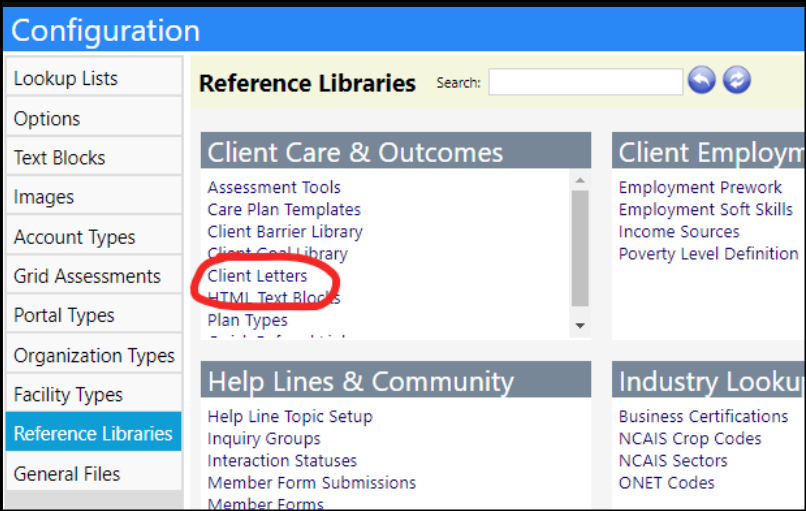The height and width of the screenshot is (511, 806).
Task: Click the list scrollbar down arrow
Action: coord(580,325)
